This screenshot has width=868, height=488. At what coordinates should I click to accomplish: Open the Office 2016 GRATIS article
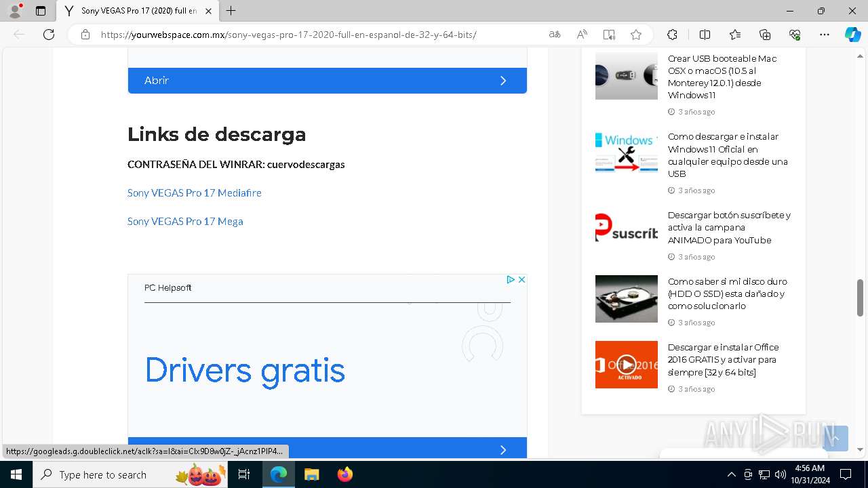pyautogui.click(x=723, y=359)
